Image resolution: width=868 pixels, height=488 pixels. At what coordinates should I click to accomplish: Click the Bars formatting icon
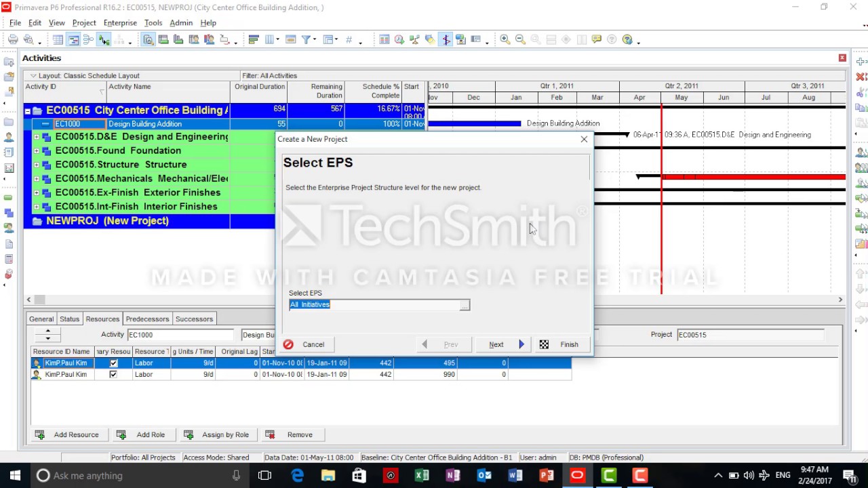(x=254, y=39)
